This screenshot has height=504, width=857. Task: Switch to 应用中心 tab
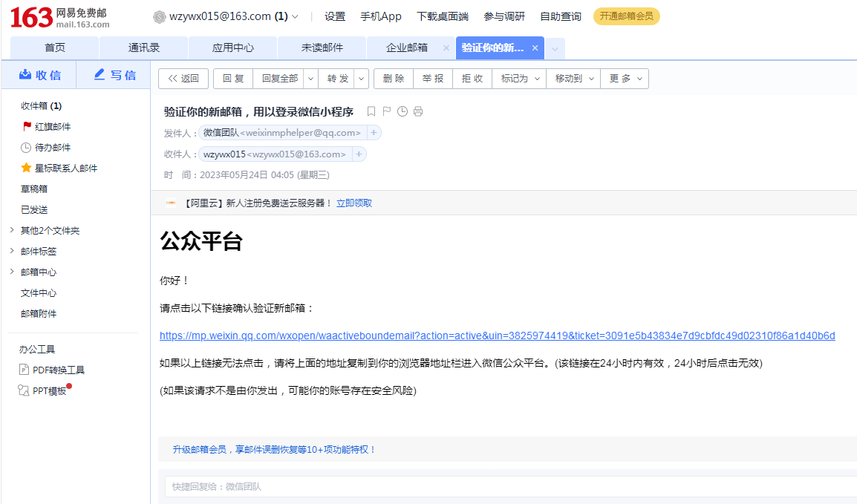click(x=233, y=48)
